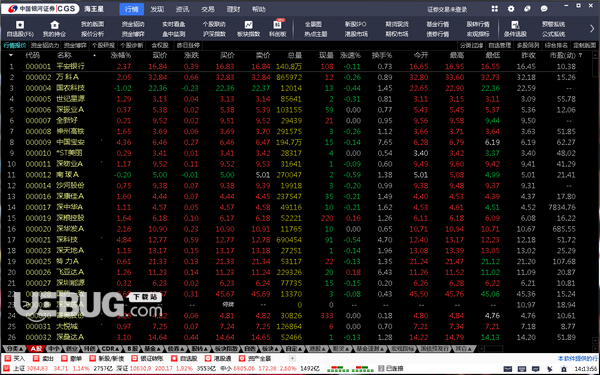The height and width of the screenshot is (375, 600).
Task: Open the column header dropdown triangle before 代码
Action: tap(11, 55)
